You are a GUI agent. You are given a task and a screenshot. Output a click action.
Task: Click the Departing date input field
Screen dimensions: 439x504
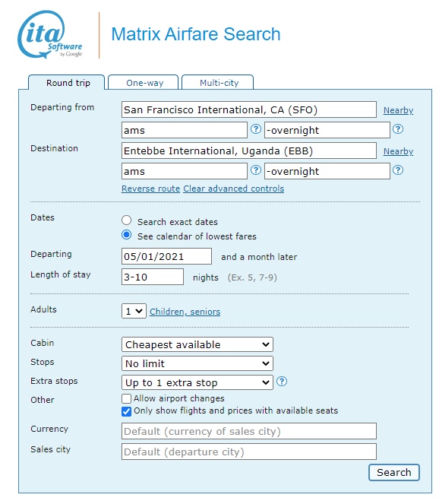tap(166, 256)
